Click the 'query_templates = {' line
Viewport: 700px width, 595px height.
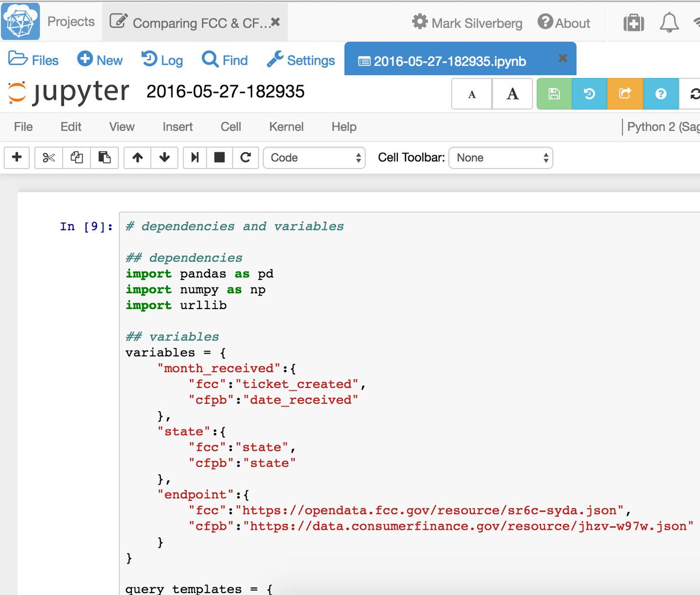tap(199, 589)
